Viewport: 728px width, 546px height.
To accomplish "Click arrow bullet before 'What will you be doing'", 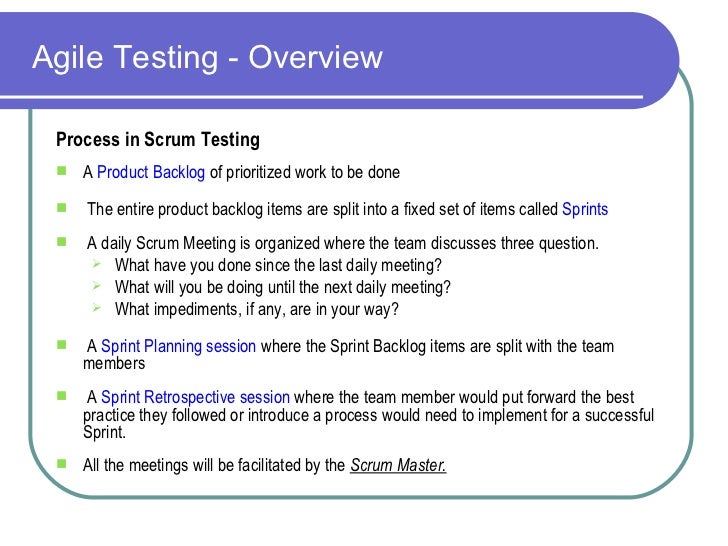I will (x=96, y=287).
